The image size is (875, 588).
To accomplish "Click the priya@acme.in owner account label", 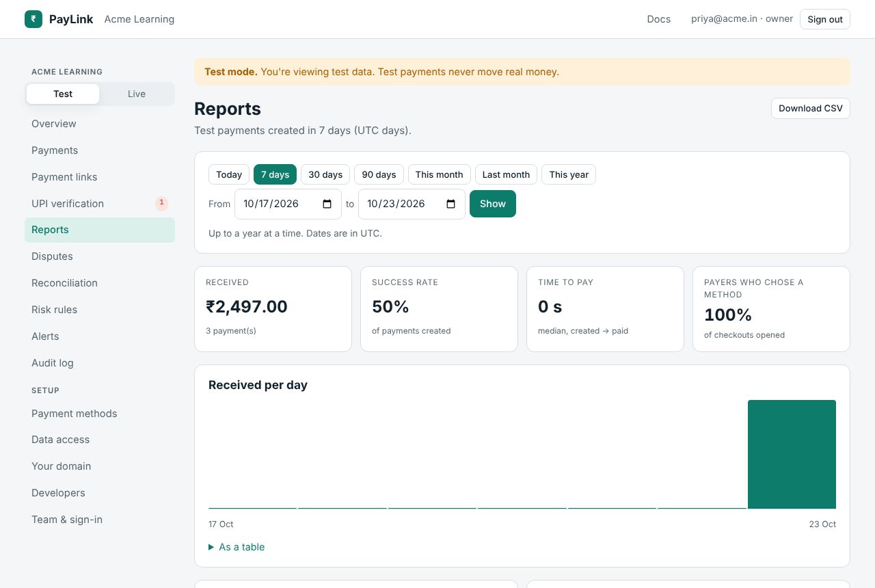I will coord(742,19).
